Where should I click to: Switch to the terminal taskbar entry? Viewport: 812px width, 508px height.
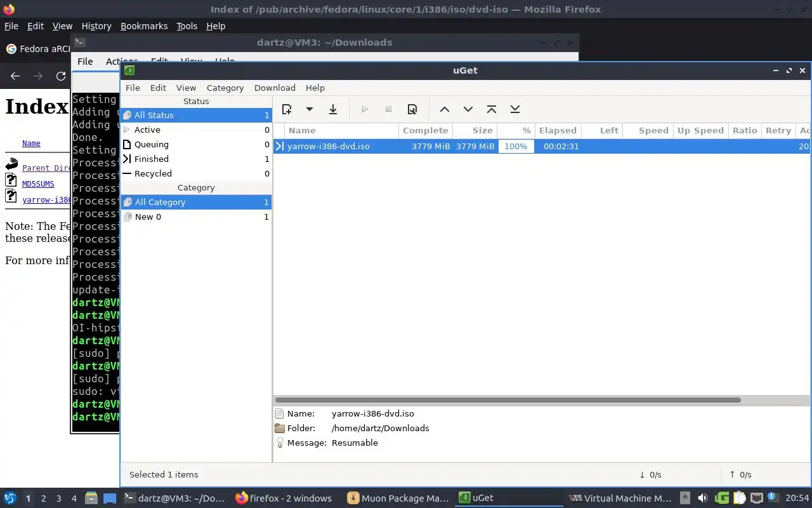pos(174,498)
